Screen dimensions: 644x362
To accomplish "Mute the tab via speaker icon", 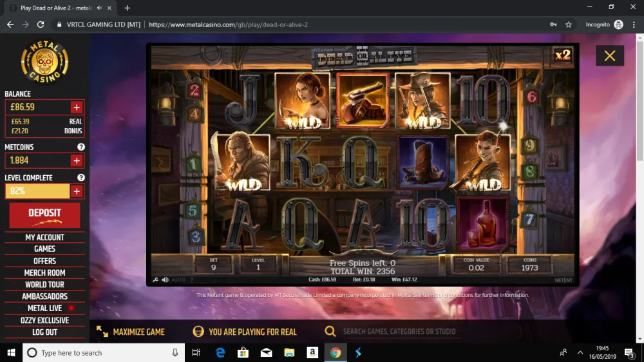I will 99,8.
